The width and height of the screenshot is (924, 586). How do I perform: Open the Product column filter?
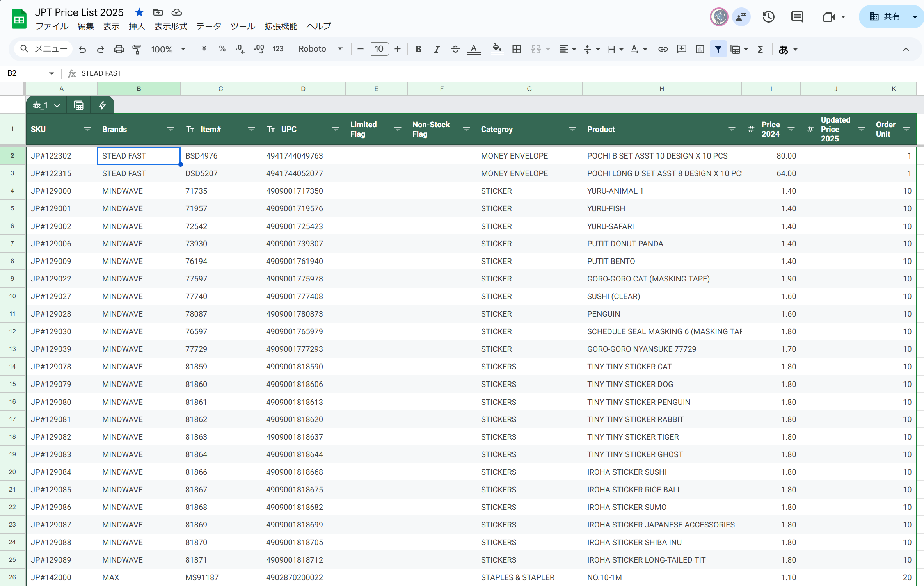[732, 129]
